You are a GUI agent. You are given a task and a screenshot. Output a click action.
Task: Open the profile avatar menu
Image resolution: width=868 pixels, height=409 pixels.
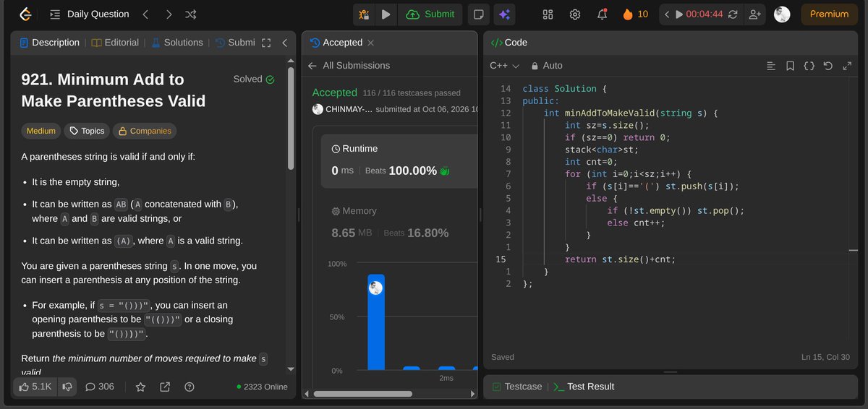point(782,14)
